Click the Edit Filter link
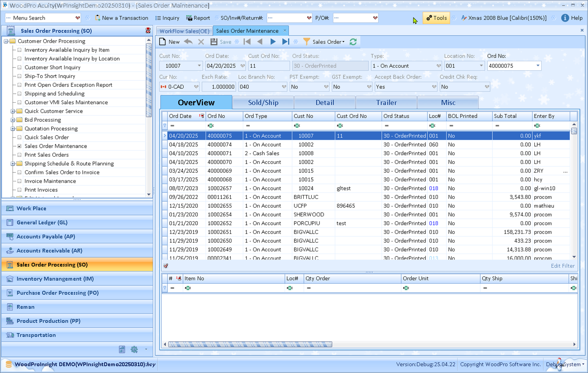This screenshot has width=588, height=373. [562, 266]
